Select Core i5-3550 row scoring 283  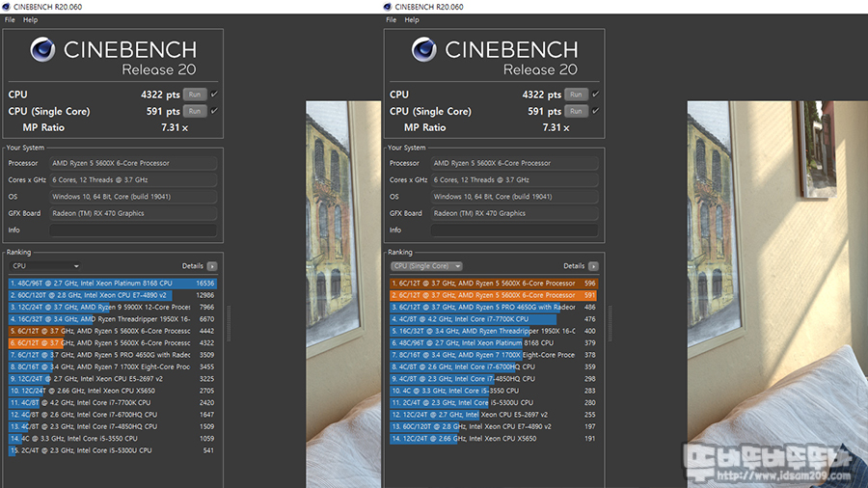point(494,391)
